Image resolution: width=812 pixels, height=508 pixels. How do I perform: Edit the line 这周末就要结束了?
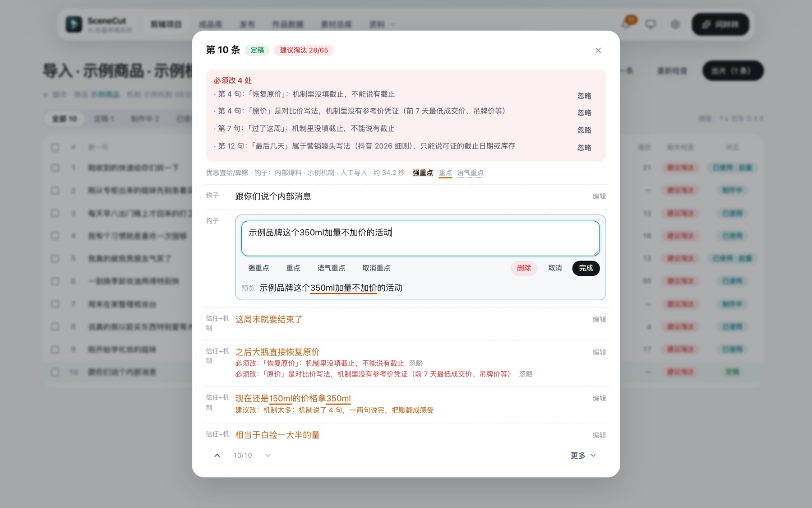(x=599, y=319)
